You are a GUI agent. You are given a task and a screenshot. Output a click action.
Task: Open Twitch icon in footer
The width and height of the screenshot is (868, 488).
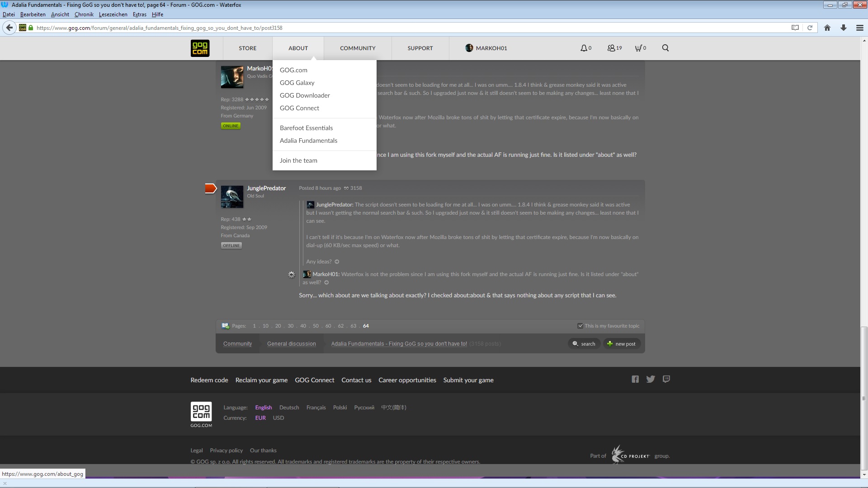click(666, 379)
